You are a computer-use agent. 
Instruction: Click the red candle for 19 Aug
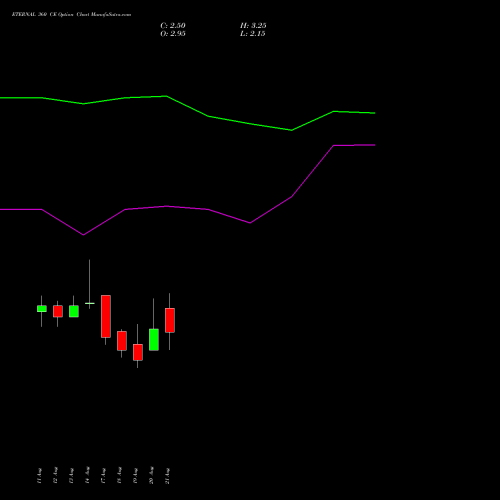[x=138, y=352]
